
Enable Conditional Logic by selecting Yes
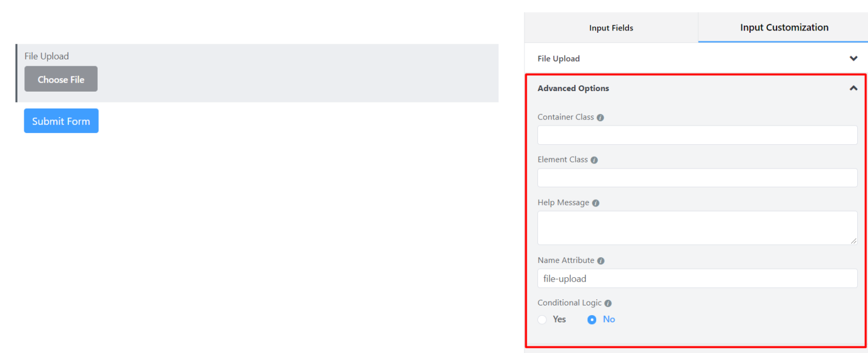pos(542,319)
